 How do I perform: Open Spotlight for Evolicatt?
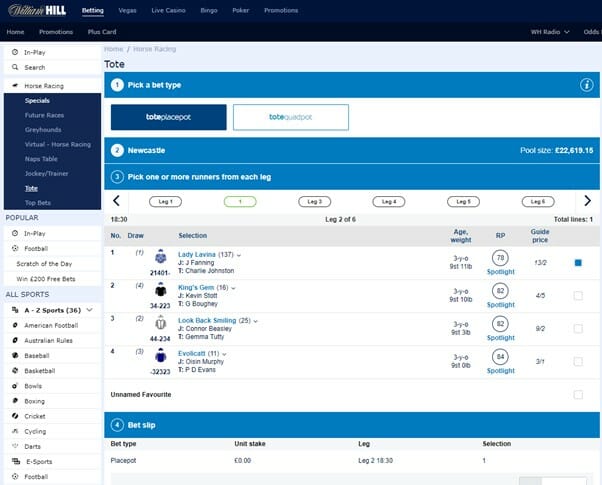[x=501, y=371]
